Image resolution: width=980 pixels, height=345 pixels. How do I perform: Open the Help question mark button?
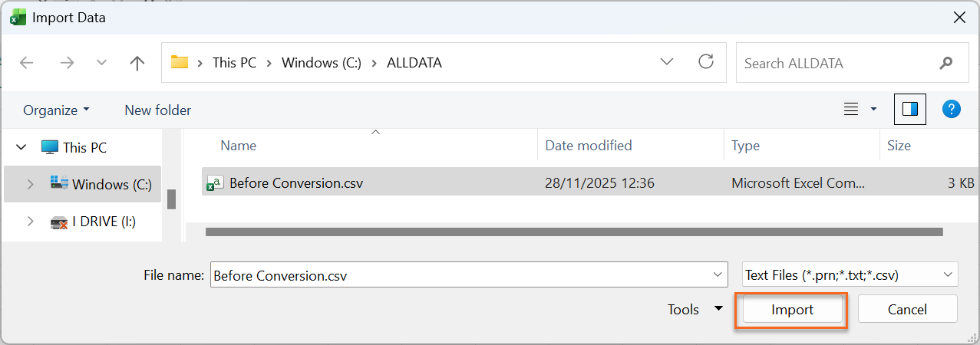coord(952,110)
